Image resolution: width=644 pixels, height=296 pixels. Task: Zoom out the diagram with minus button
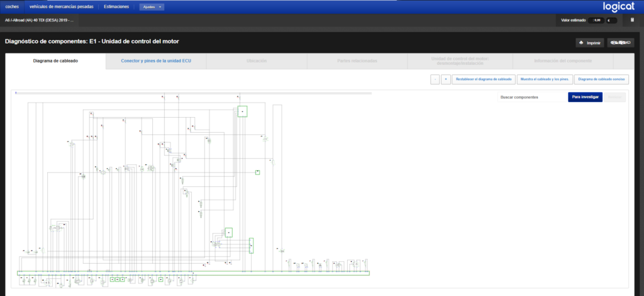pyautogui.click(x=435, y=79)
